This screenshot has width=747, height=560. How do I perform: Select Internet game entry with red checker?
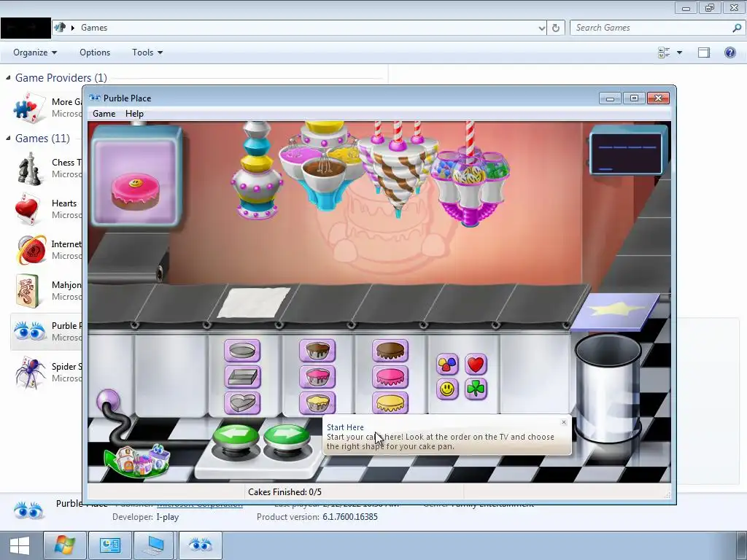[47, 250]
